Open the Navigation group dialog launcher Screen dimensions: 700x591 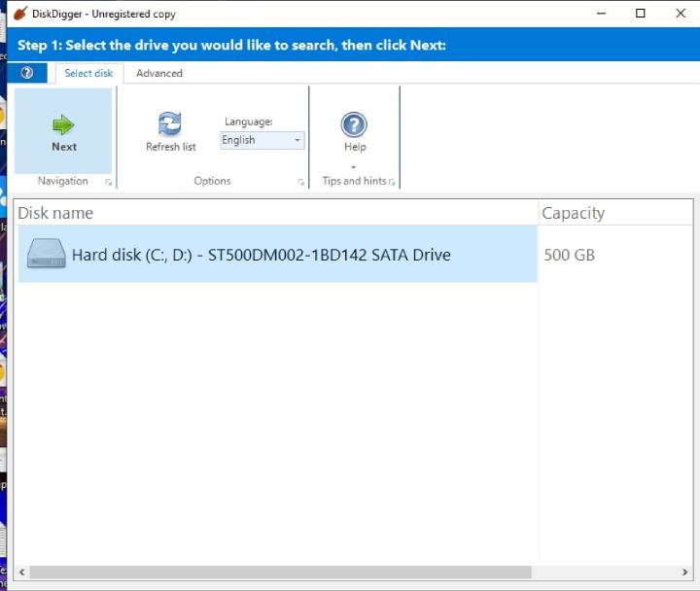click(109, 182)
